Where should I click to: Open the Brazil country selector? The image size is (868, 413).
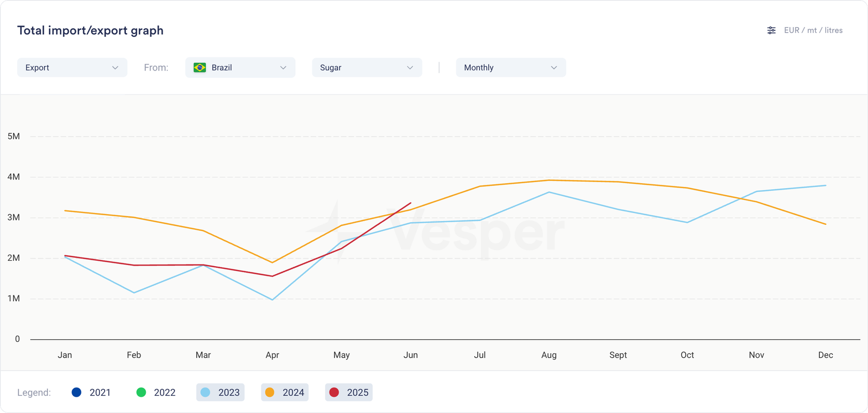(240, 68)
